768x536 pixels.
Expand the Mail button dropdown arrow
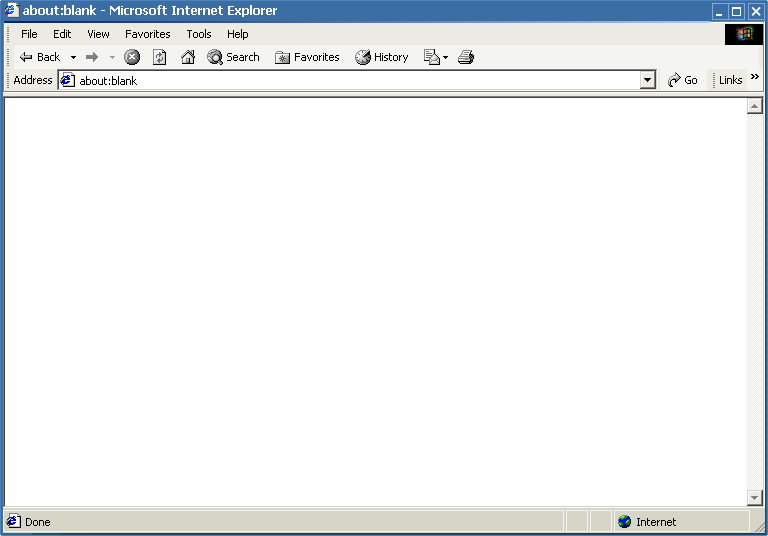tap(445, 57)
